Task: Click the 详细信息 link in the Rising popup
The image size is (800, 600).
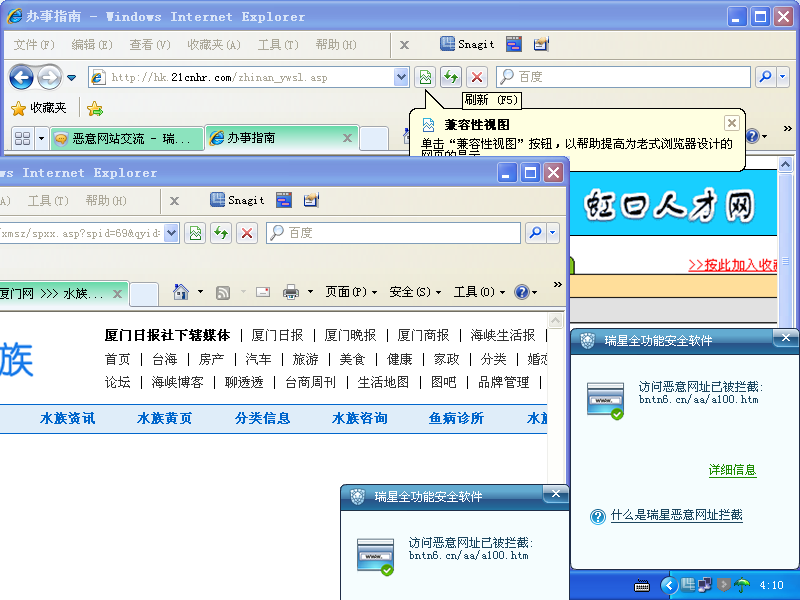Action: pyautogui.click(x=733, y=470)
